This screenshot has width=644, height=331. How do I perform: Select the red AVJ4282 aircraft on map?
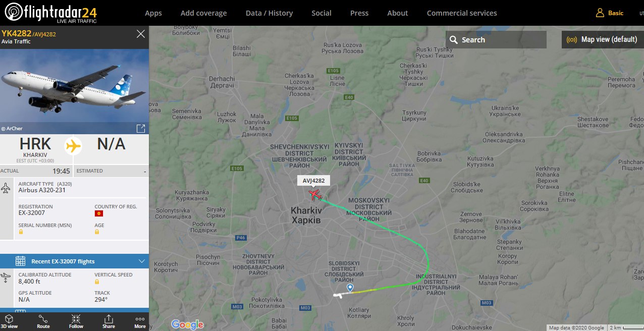(x=315, y=194)
